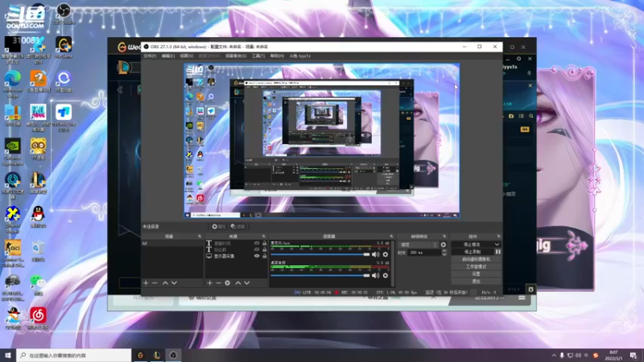This screenshot has width=644, height=362.
Task: Pop out the Audio Mixer dock panel
Action: (x=391, y=237)
